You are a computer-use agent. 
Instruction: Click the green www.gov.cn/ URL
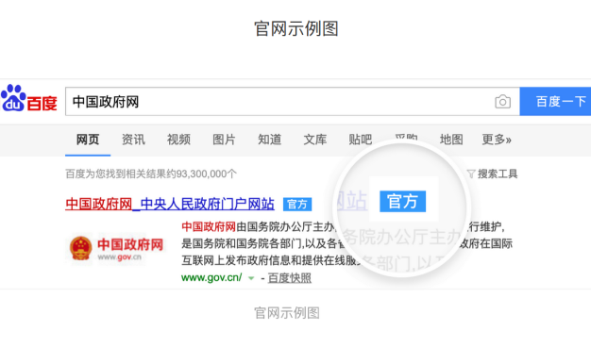(x=211, y=278)
